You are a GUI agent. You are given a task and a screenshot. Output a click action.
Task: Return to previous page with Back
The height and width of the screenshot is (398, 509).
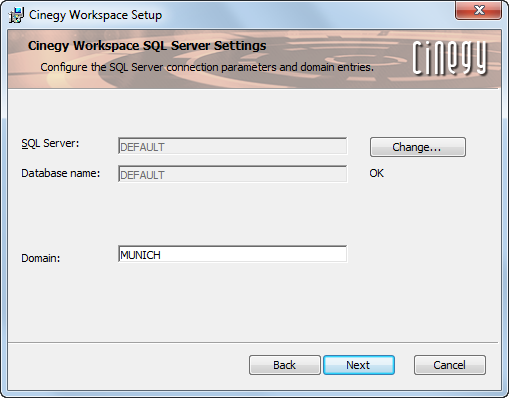point(284,365)
